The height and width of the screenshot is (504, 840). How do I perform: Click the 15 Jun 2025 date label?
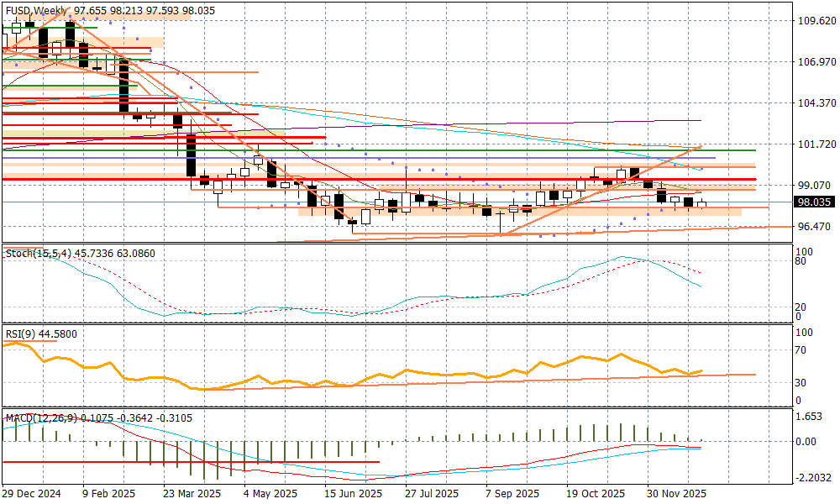pos(354,494)
